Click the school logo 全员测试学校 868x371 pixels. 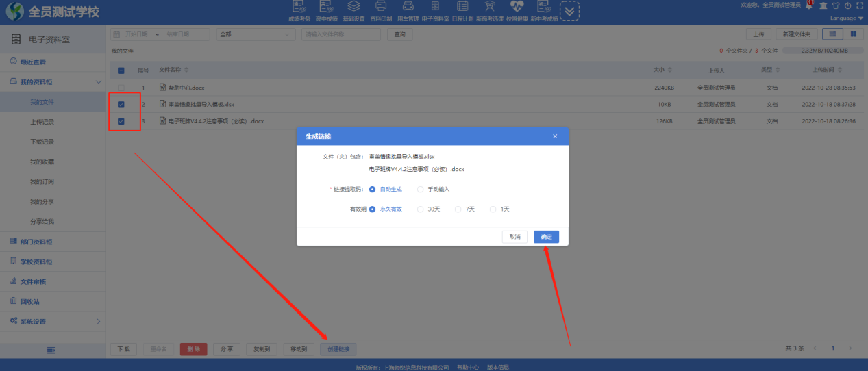[x=53, y=12]
